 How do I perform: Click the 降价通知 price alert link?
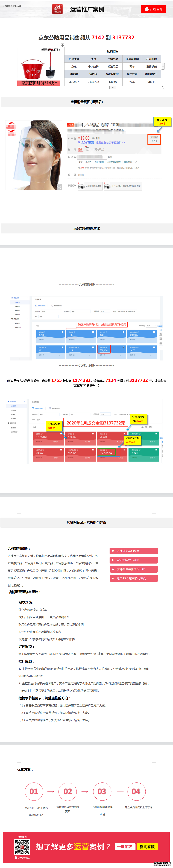95,138
